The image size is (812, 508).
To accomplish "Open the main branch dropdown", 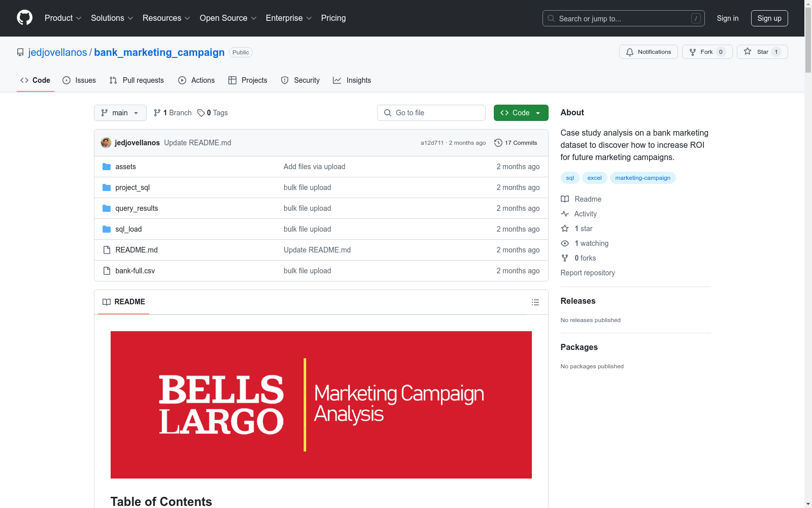I will 120,113.
